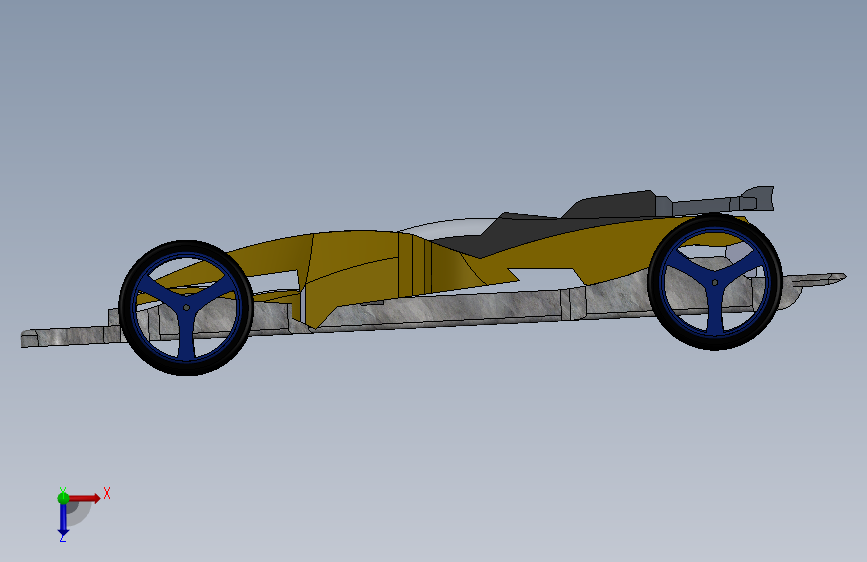Click the rear wheel center hub
Screen dimensions: 867x562
715,283
